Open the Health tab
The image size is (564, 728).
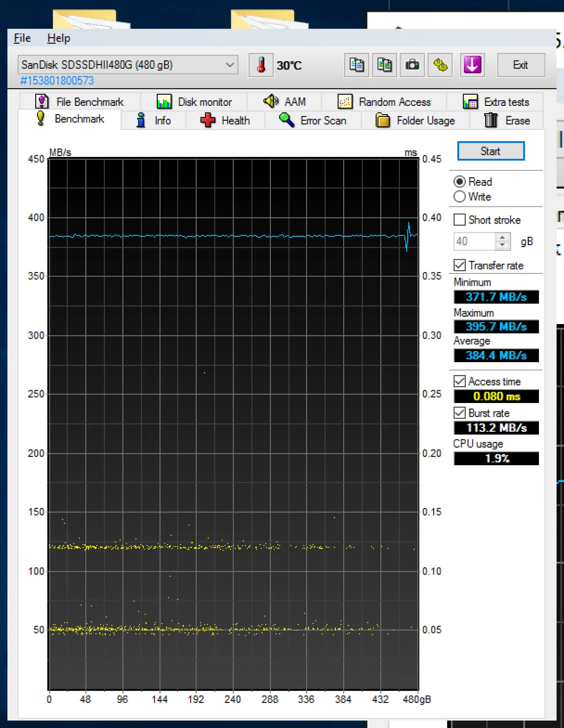click(225, 120)
